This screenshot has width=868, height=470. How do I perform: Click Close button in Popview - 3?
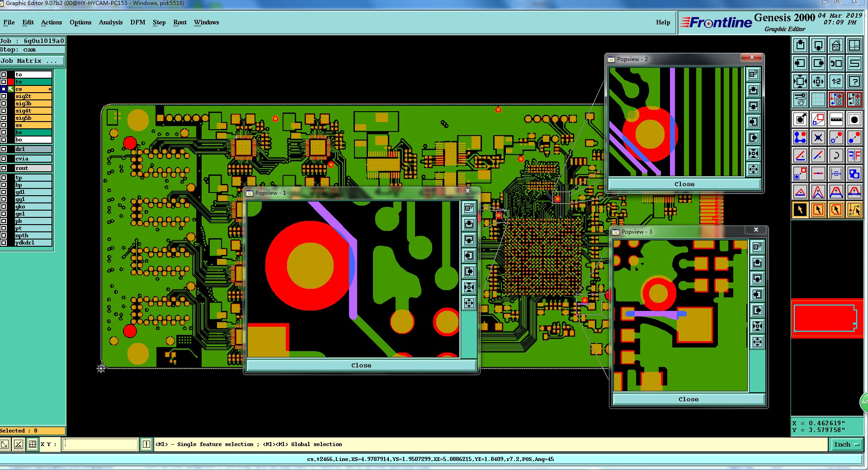click(689, 399)
